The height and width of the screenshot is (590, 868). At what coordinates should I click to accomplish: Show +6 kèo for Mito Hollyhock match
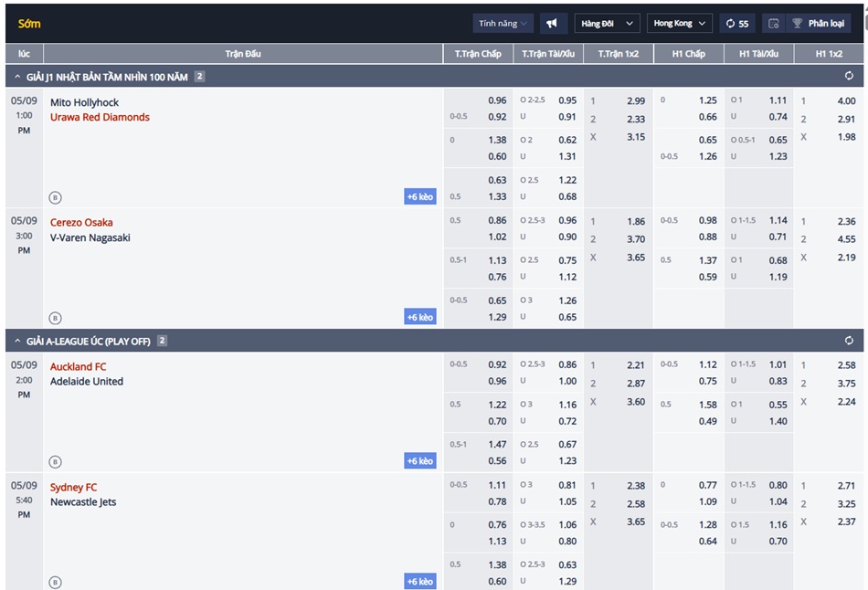420,196
